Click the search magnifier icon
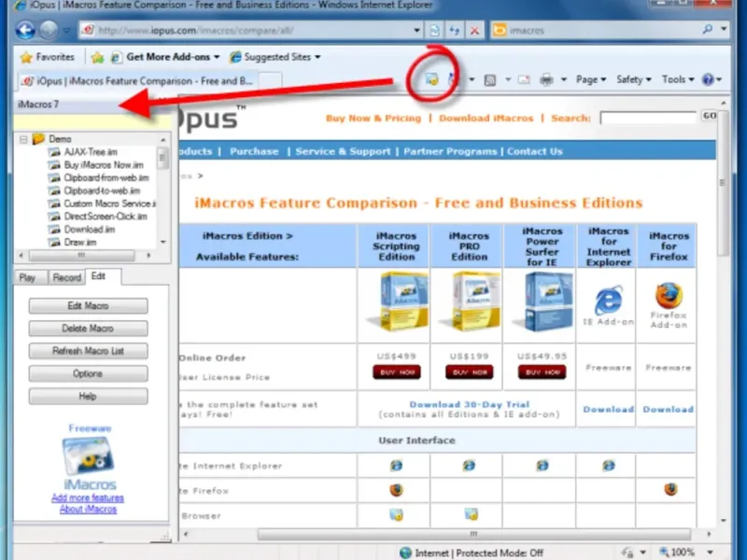The image size is (747, 560). [x=708, y=30]
